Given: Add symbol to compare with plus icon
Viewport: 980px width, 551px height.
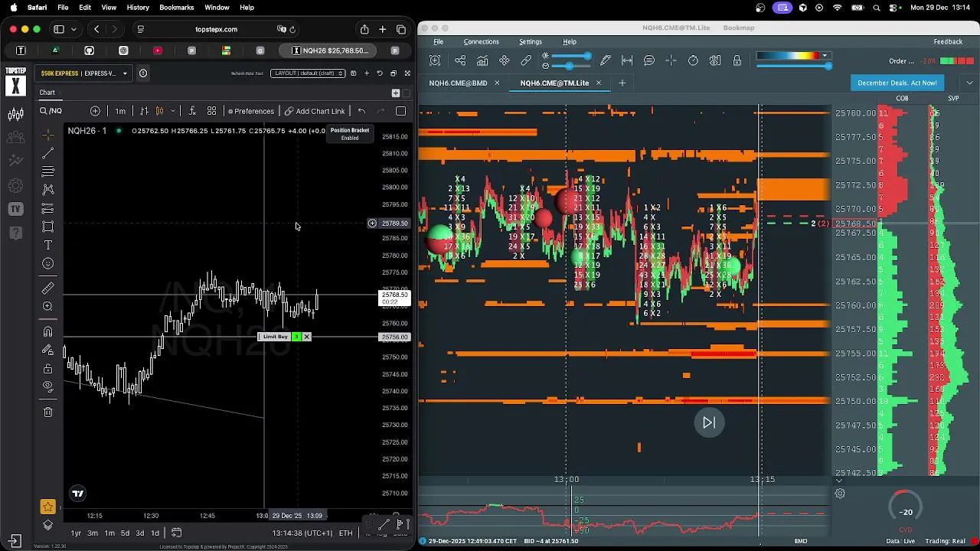Looking at the screenshot, I should click(x=95, y=111).
